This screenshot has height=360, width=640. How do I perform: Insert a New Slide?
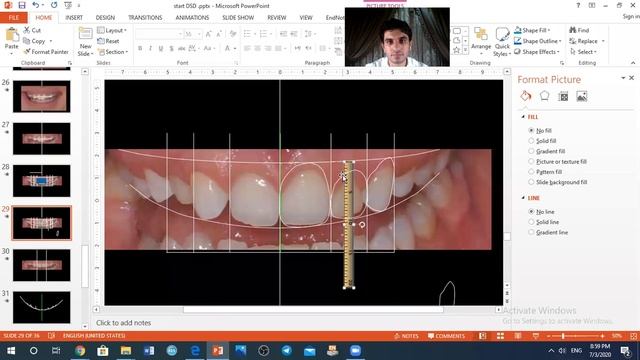(85, 42)
